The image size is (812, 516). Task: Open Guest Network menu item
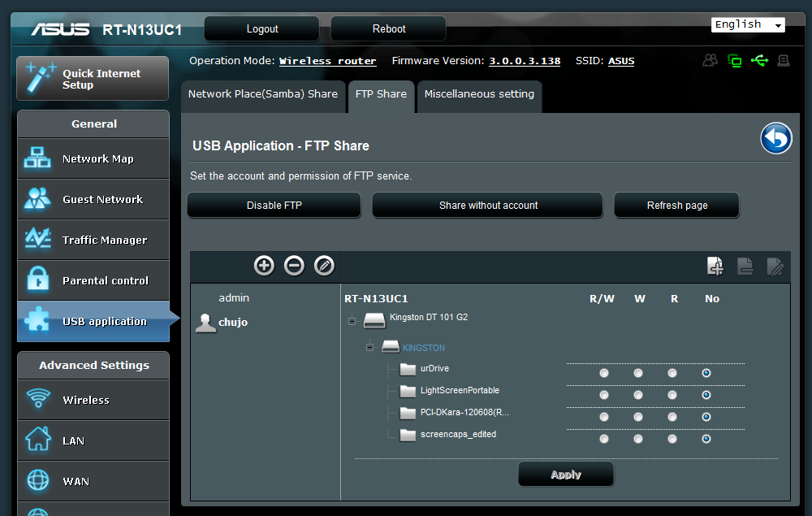93,199
